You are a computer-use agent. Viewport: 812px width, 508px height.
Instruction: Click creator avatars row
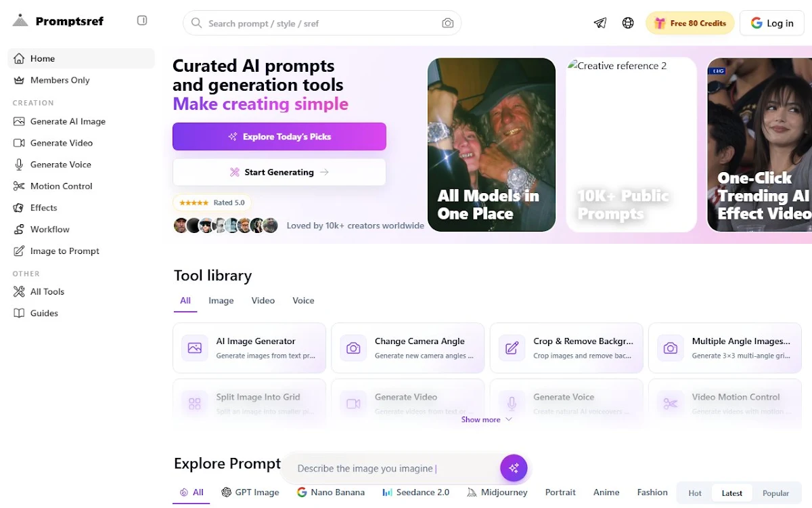tap(226, 226)
